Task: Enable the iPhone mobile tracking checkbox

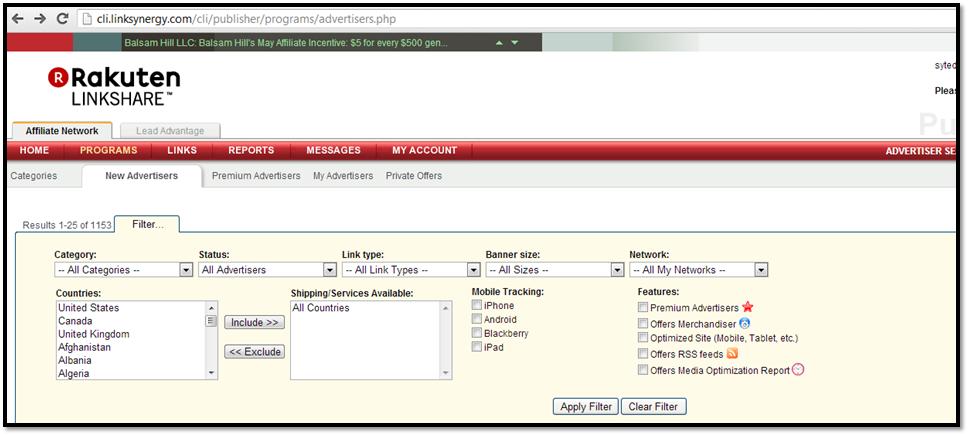Action: click(x=477, y=306)
